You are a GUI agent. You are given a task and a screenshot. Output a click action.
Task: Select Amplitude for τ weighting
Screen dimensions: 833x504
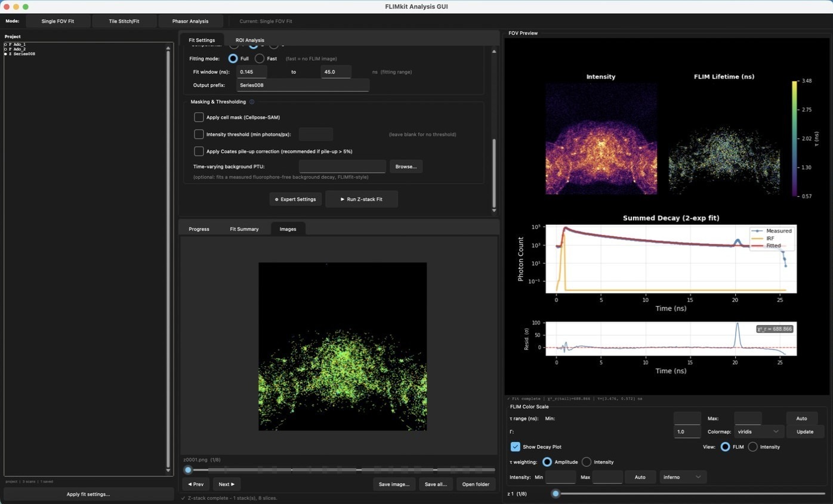click(547, 462)
